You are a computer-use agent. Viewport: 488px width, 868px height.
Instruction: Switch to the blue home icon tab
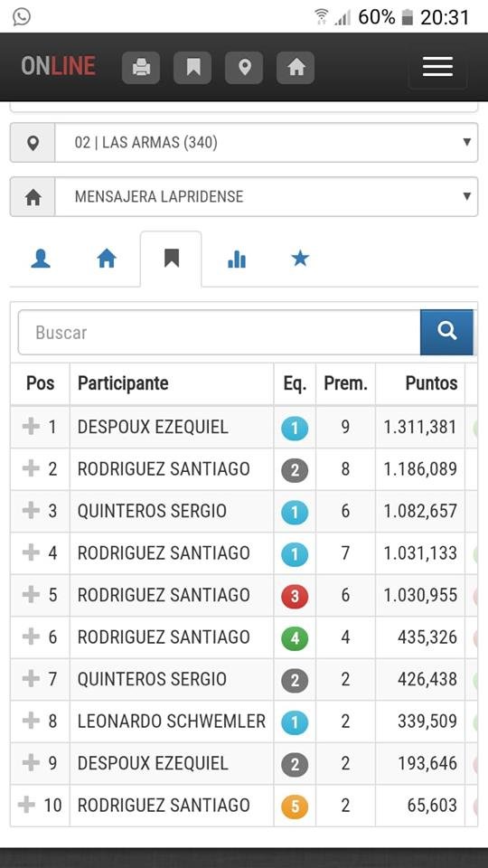click(107, 259)
